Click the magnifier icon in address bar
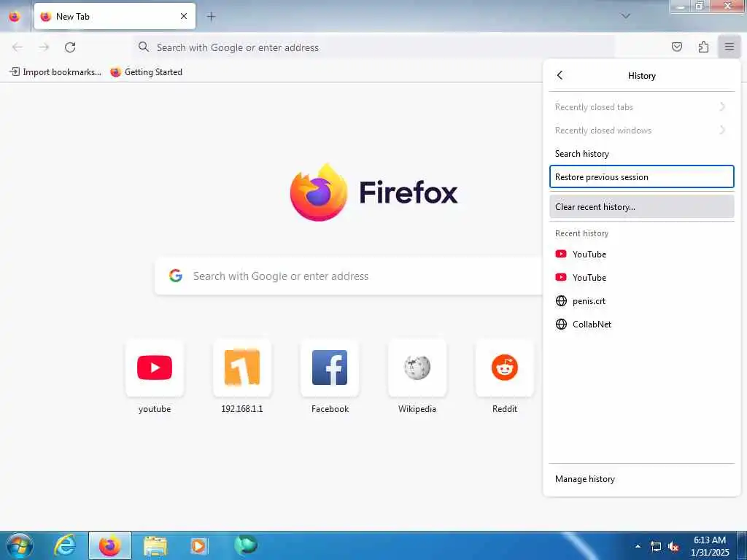The width and height of the screenshot is (747, 560). pyautogui.click(x=144, y=47)
